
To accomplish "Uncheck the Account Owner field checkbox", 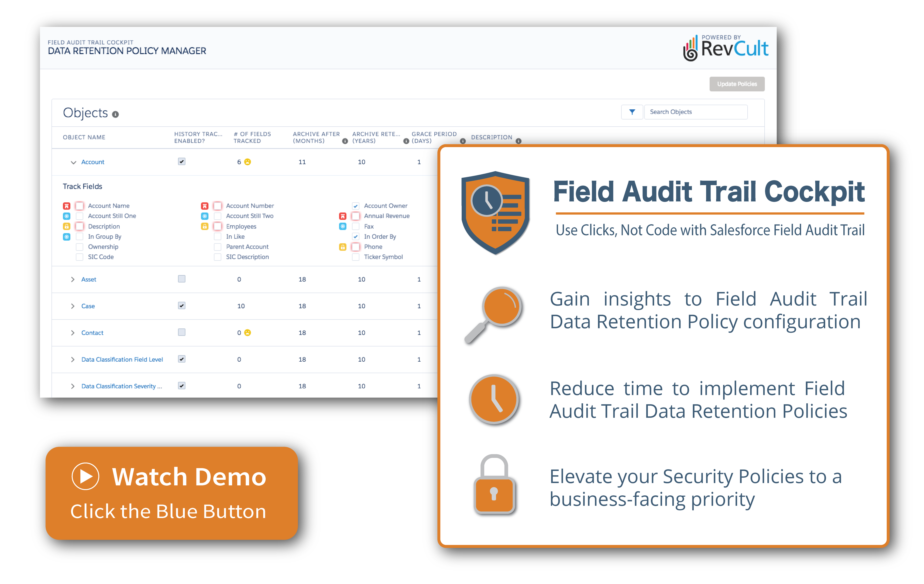I will pos(355,205).
